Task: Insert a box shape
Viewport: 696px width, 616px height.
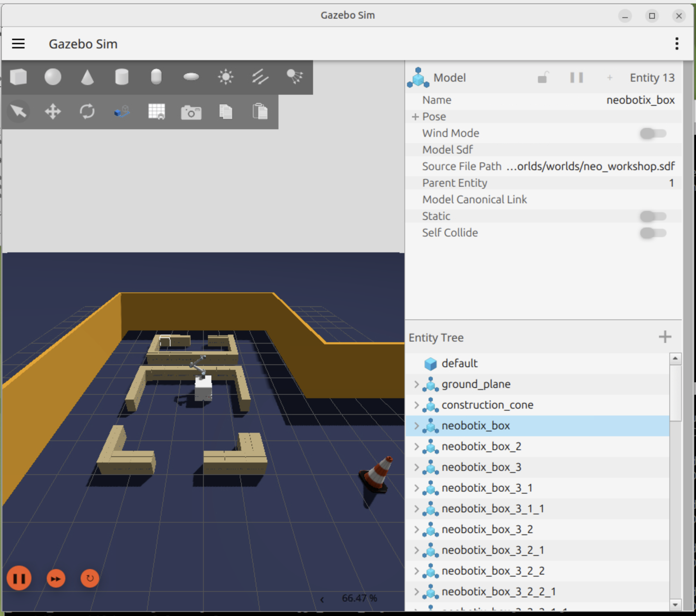Action: (x=18, y=77)
